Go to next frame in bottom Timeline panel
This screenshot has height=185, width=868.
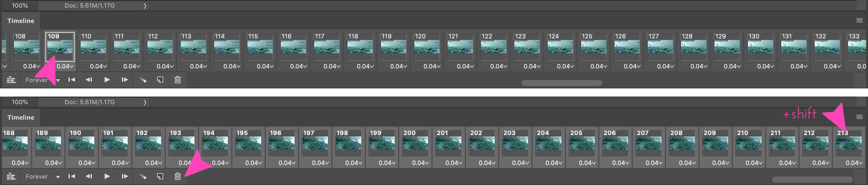(x=125, y=176)
